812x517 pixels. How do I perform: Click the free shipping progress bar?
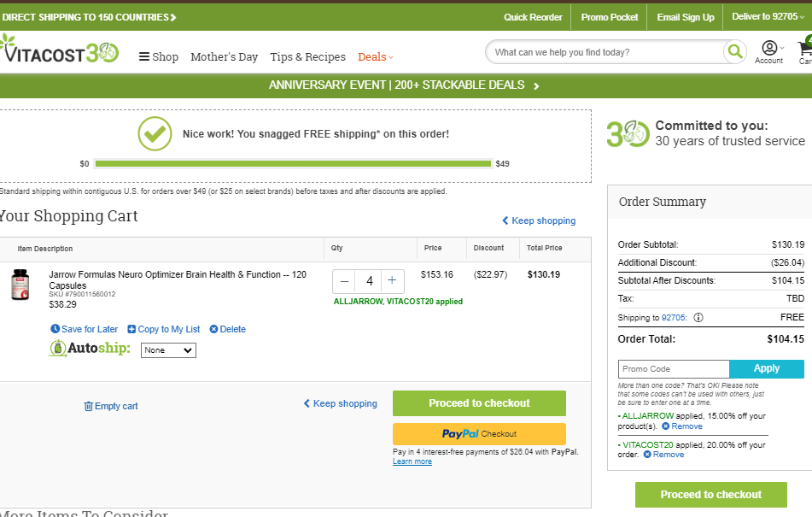(293, 164)
